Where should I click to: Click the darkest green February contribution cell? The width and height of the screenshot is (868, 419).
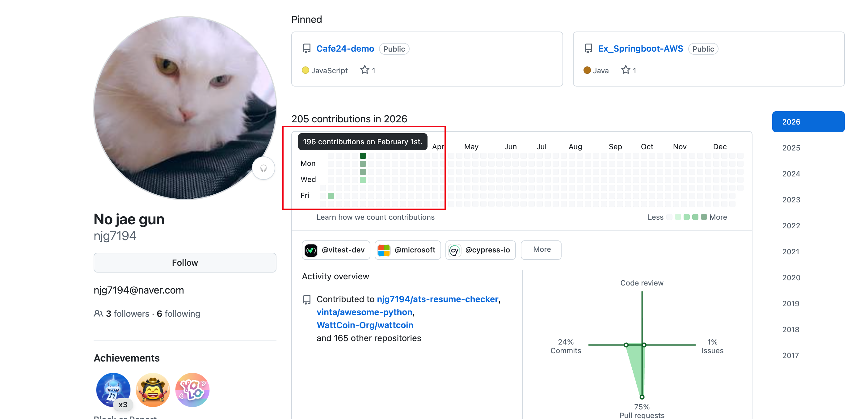pos(363,156)
